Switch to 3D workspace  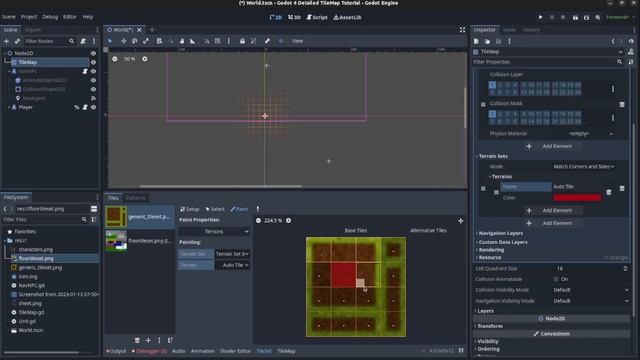[294, 17]
